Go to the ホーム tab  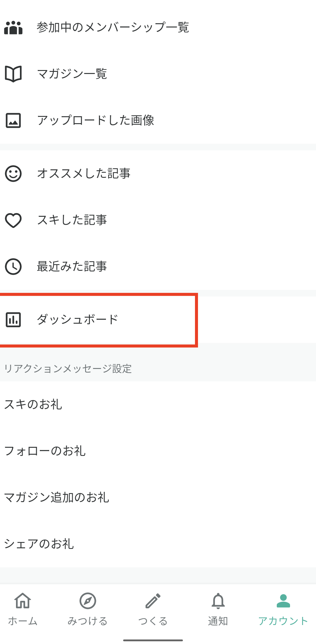(x=23, y=609)
